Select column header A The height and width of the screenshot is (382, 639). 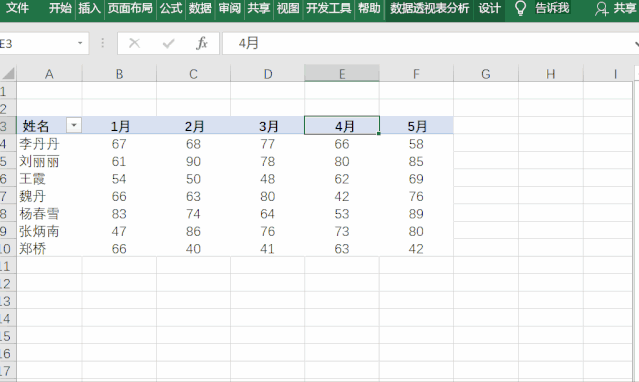coord(49,74)
